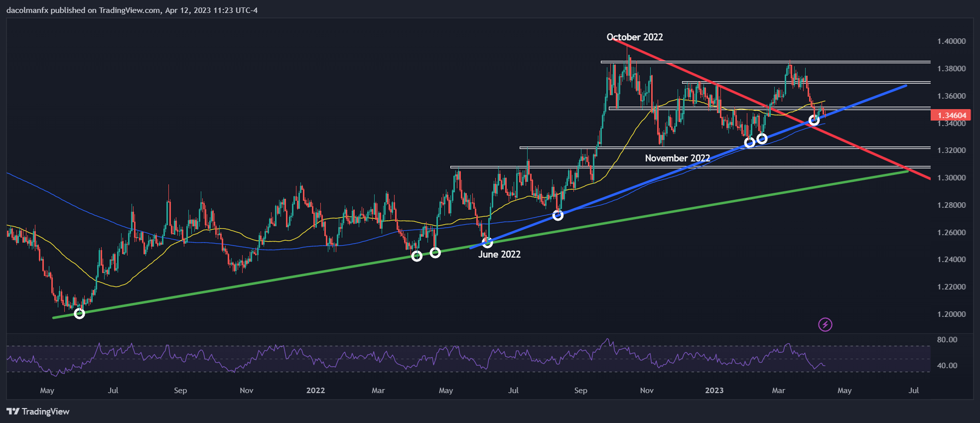Click the 1.30000 price axis label
This screenshot has width=980, height=423.
(x=952, y=178)
